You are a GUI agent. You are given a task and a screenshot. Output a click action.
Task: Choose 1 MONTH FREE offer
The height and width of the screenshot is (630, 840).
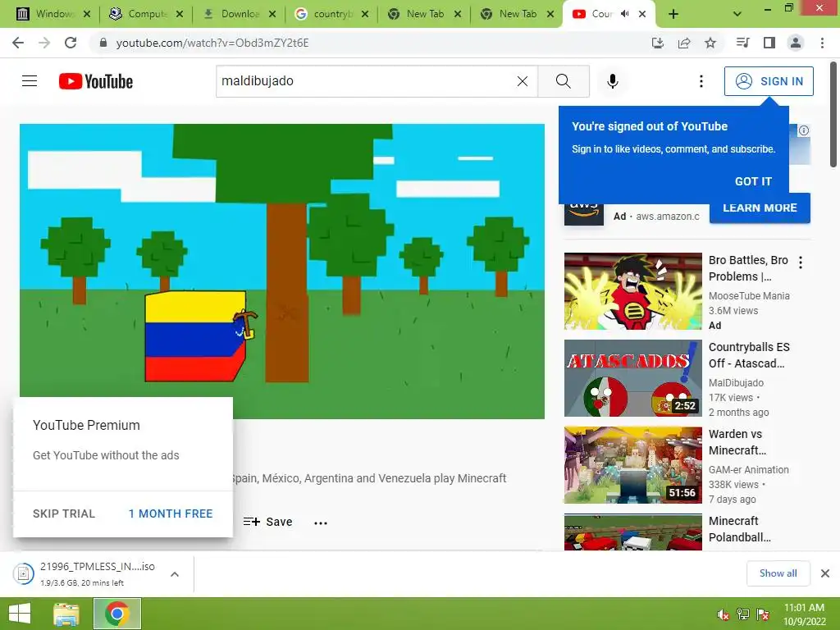(171, 514)
